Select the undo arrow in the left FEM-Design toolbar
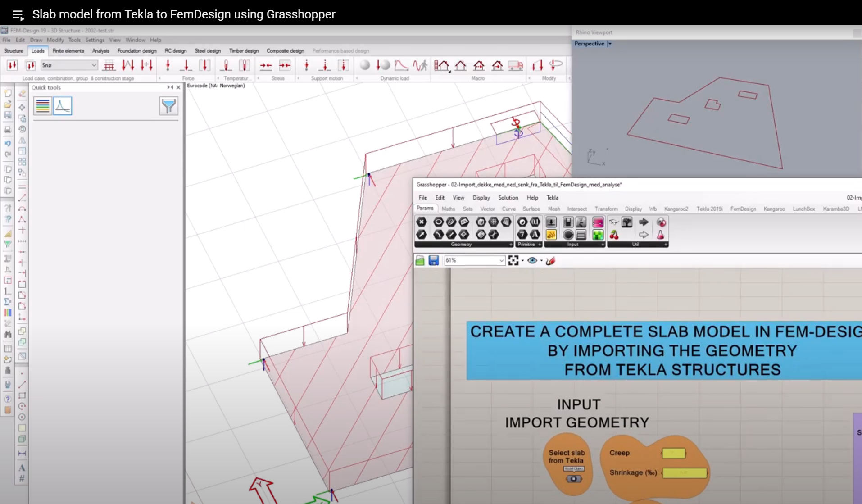This screenshot has height=504, width=862. coord(8,144)
